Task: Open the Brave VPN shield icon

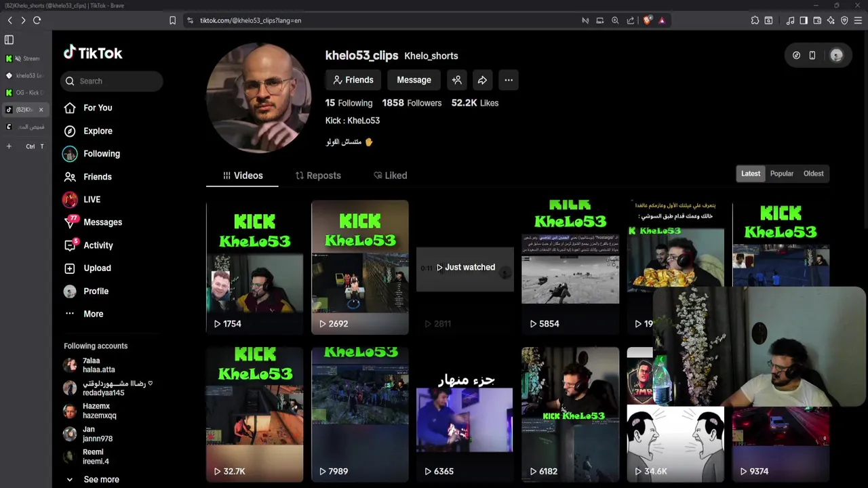Action: pyautogui.click(x=844, y=20)
